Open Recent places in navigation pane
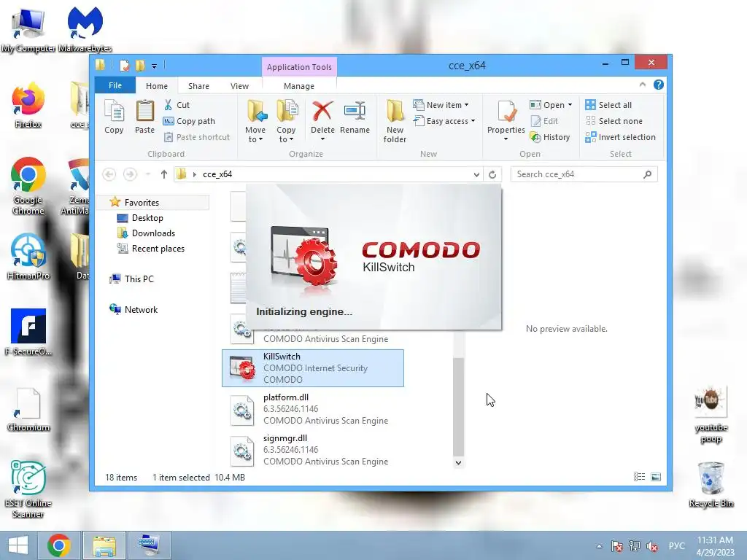 point(158,248)
